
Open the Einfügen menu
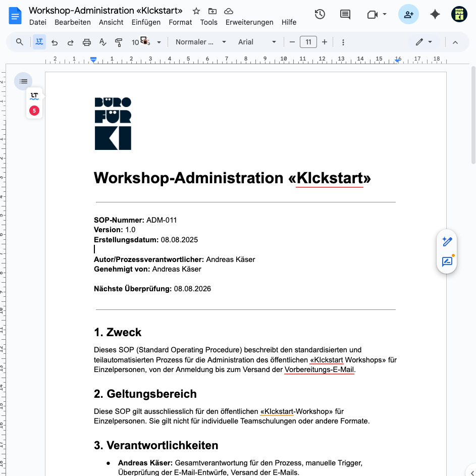146,23
